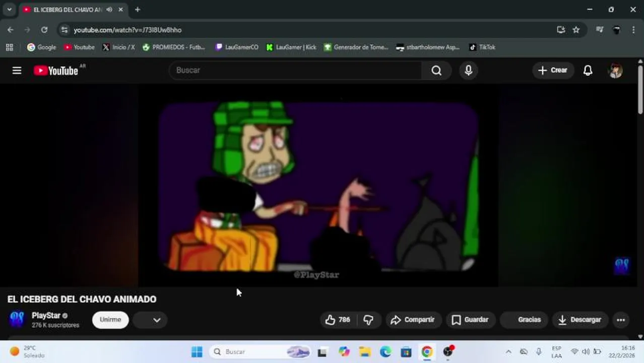The image size is (644, 363).
Task: Open the Windows Start menu
Action: pos(197,352)
